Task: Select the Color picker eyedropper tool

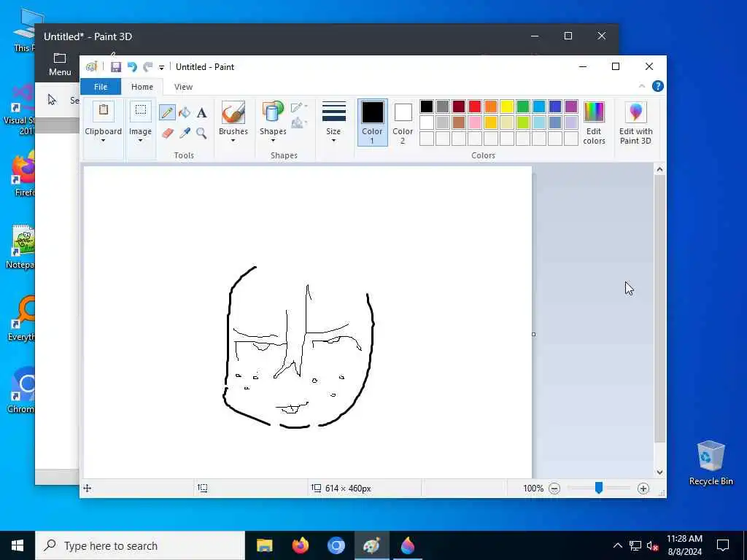Action: tap(185, 133)
